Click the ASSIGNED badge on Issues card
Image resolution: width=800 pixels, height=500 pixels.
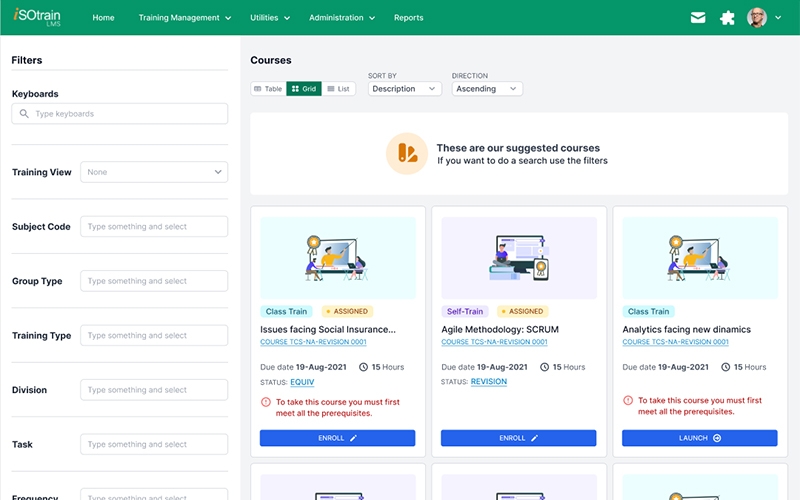[x=347, y=311]
